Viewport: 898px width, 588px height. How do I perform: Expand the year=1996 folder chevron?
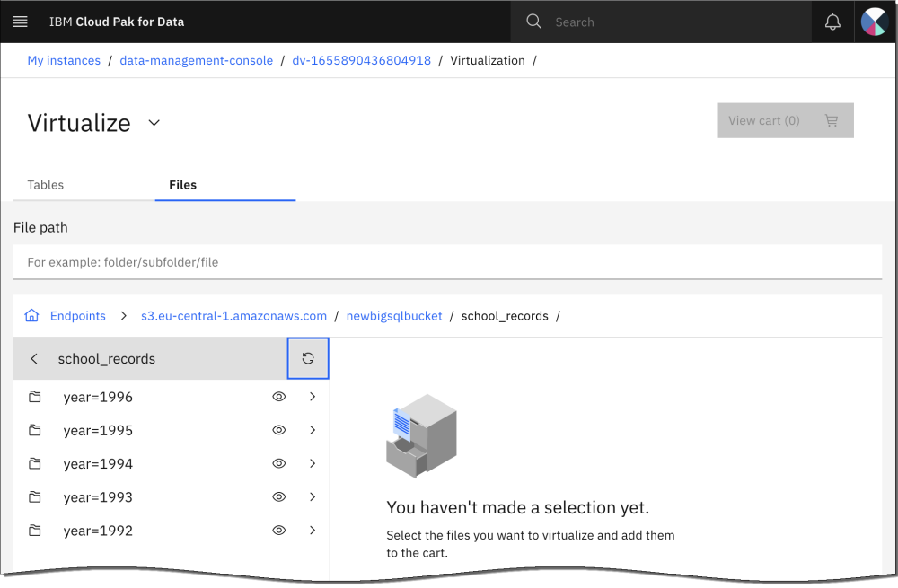pos(313,397)
